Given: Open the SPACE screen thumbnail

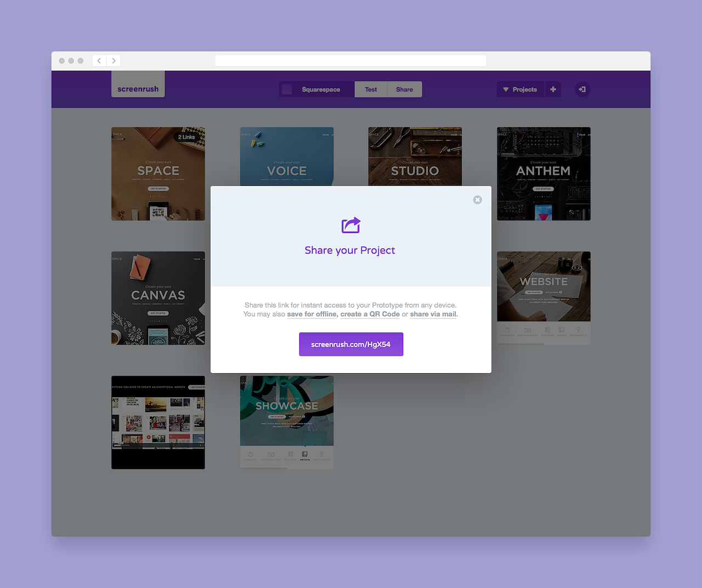Looking at the screenshot, I should (158, 174).
